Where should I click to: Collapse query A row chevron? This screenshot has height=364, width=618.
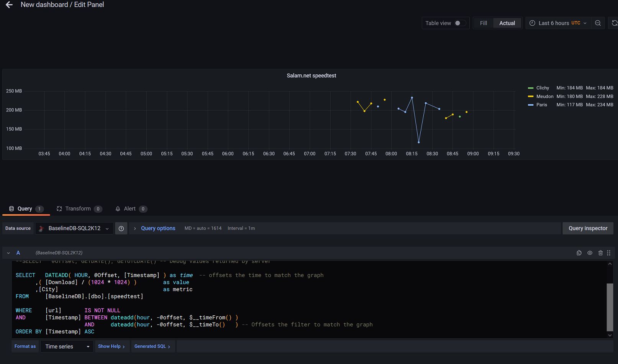click(x=8, y=253)
